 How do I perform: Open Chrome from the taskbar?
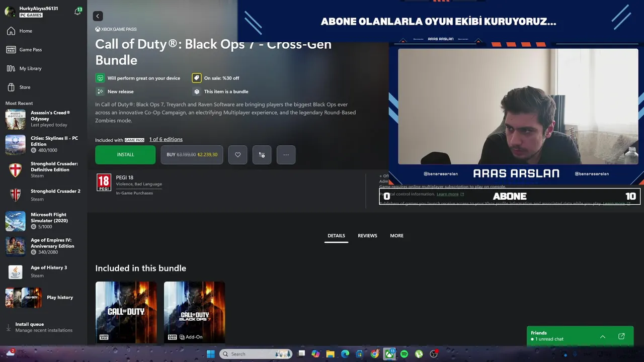coord(375,354)
